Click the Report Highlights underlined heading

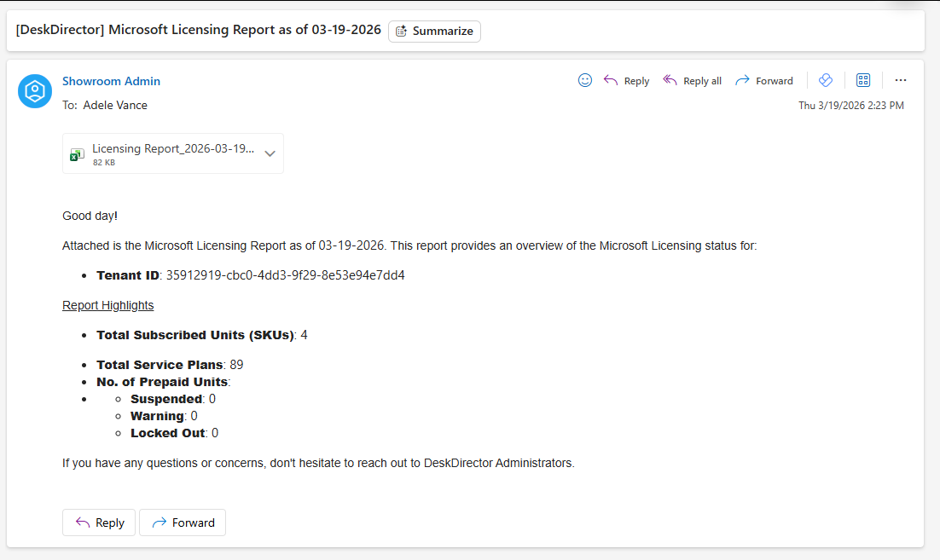[x=108, y=305]
